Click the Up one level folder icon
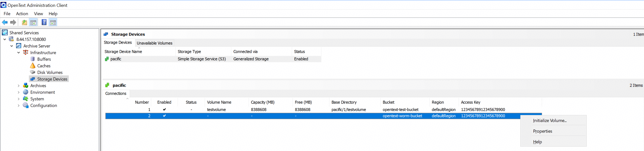This screenshot has width=644, height=151. coord(24,22)
